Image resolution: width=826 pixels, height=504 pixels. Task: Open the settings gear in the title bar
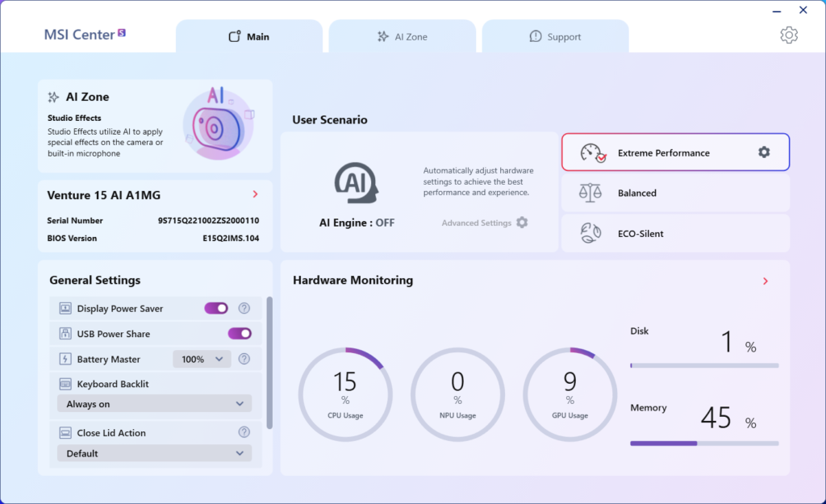coord(789,35)
